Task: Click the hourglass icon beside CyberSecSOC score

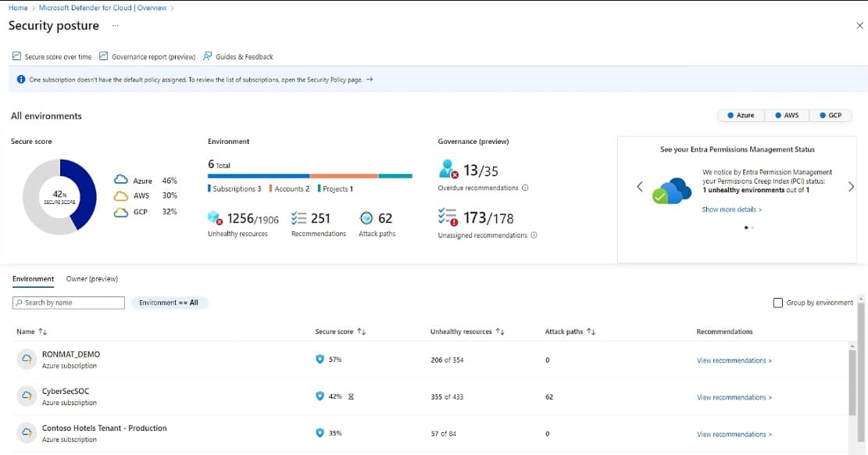Action: point(351,396)
